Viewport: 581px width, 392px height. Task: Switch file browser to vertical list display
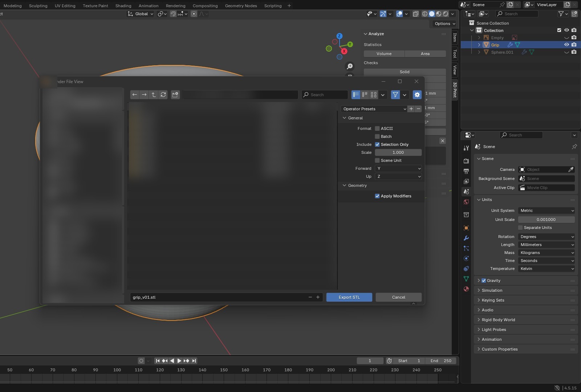click(356, 95)
